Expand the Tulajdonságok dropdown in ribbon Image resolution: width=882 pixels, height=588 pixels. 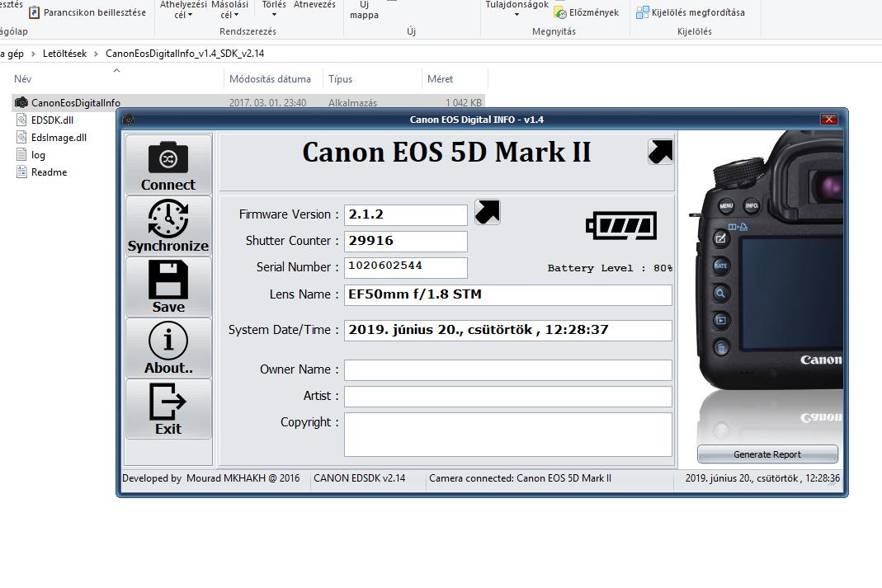(516, 14)
